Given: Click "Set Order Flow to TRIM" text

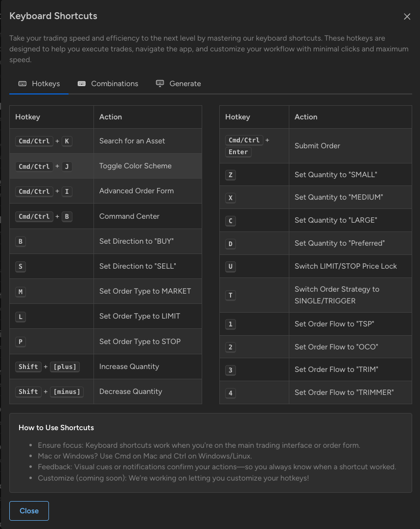Looking at the screenshot, I should [x=336, y=369].
